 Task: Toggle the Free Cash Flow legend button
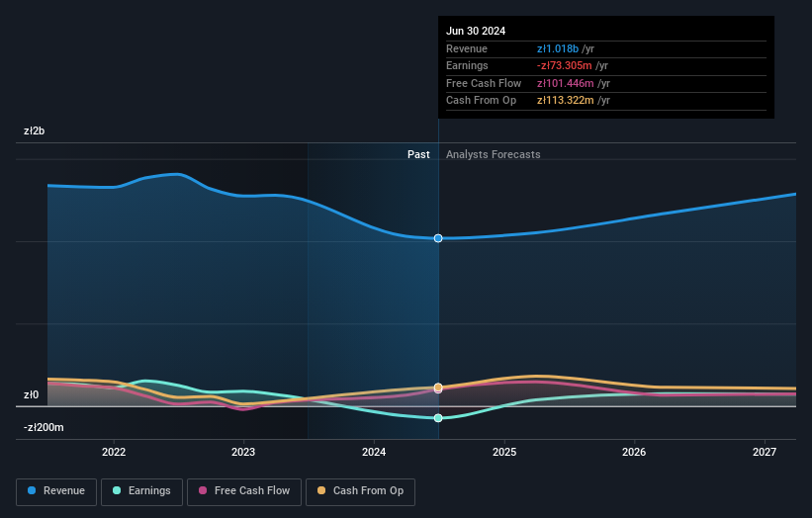(x=244, y=491)
